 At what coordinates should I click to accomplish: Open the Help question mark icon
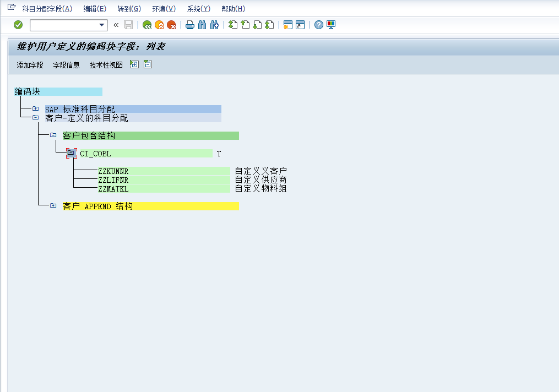318,25
